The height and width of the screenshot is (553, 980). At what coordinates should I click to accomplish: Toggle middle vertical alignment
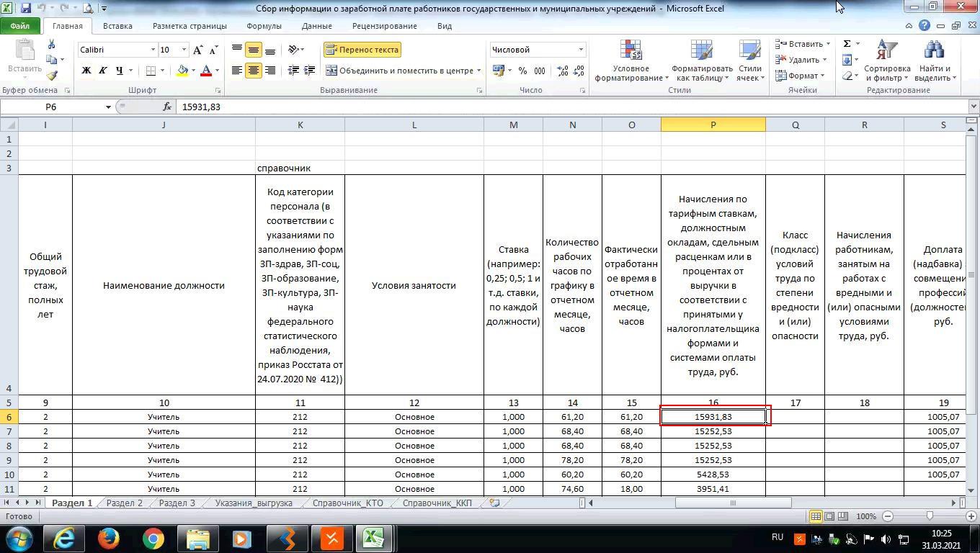(x=254, y=50)
